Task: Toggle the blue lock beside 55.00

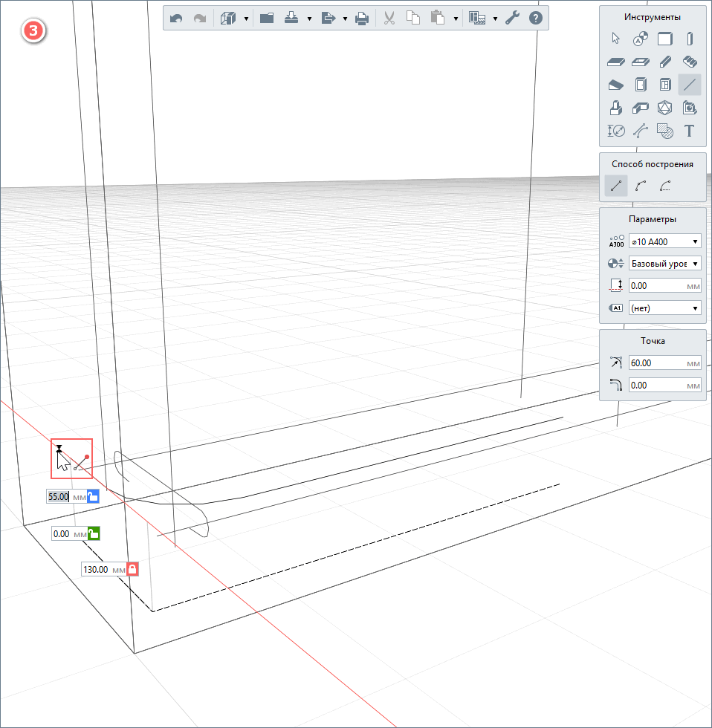Action: pyautogui.click(x=93, y=496)
